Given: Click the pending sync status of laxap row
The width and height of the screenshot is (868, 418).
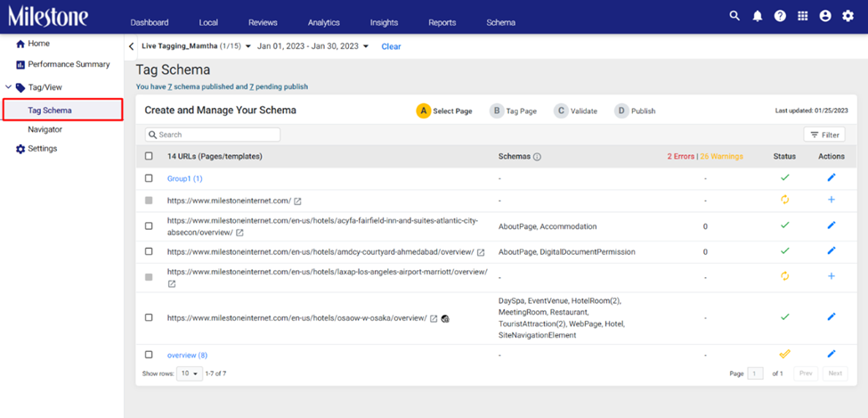Looking at the screenshot, I should point(784,276).
